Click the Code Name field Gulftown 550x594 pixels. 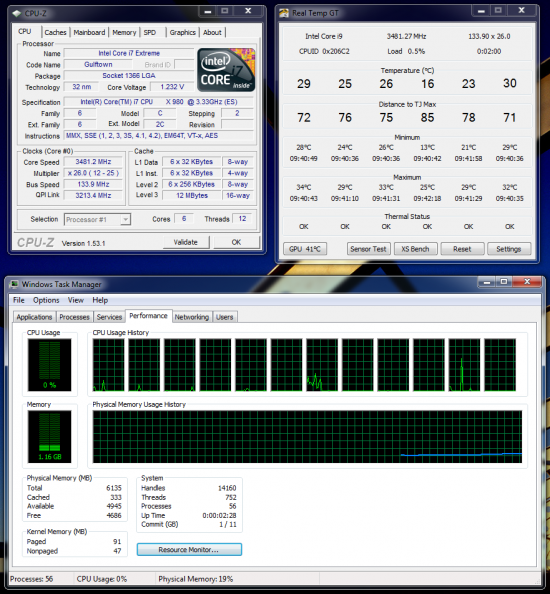pos(98,64)
